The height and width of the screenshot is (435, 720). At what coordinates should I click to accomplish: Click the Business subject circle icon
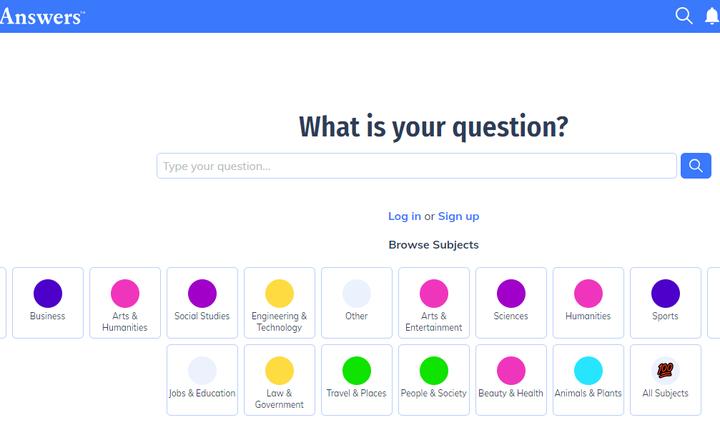pos(47,293)
